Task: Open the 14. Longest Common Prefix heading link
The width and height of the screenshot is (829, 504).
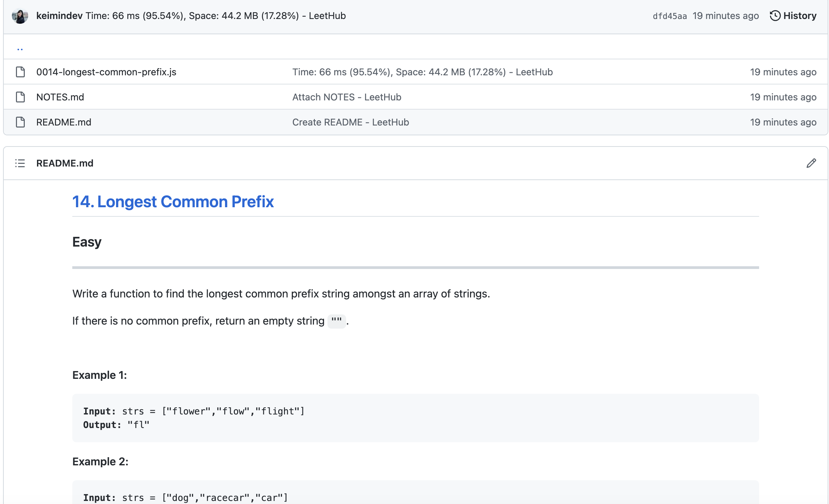Action: click(x=173, y=202)
